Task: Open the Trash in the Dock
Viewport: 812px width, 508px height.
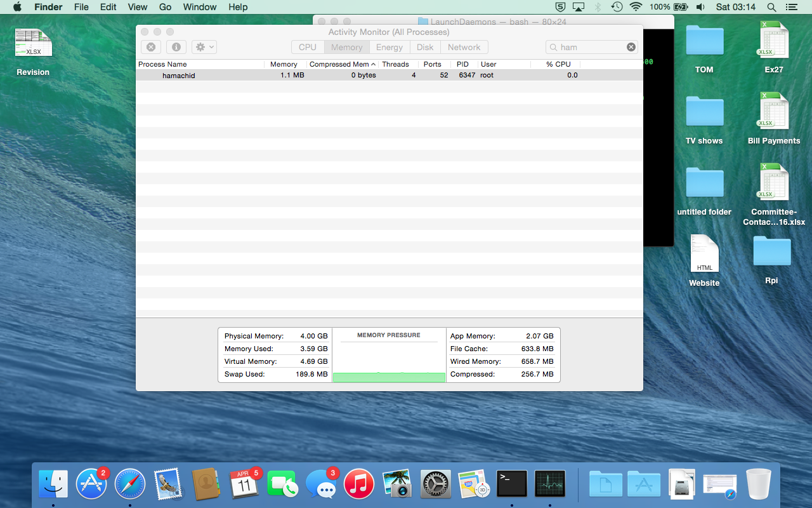Action: point(758,484)
